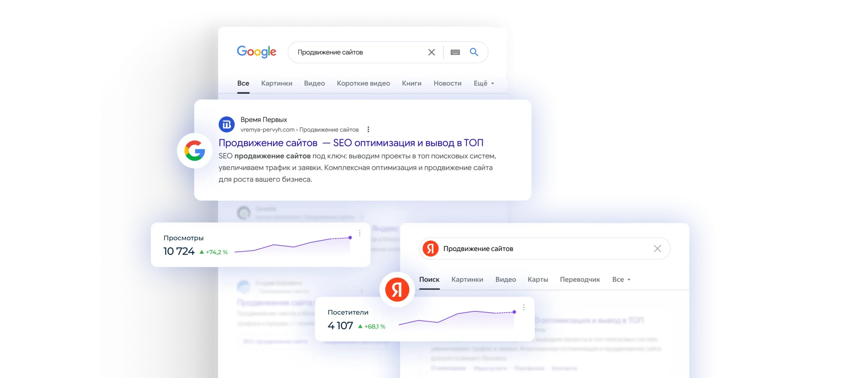Click the Время Первых site favicon
Viewport: 868px width, 378px height.
(x=226, y=124)
